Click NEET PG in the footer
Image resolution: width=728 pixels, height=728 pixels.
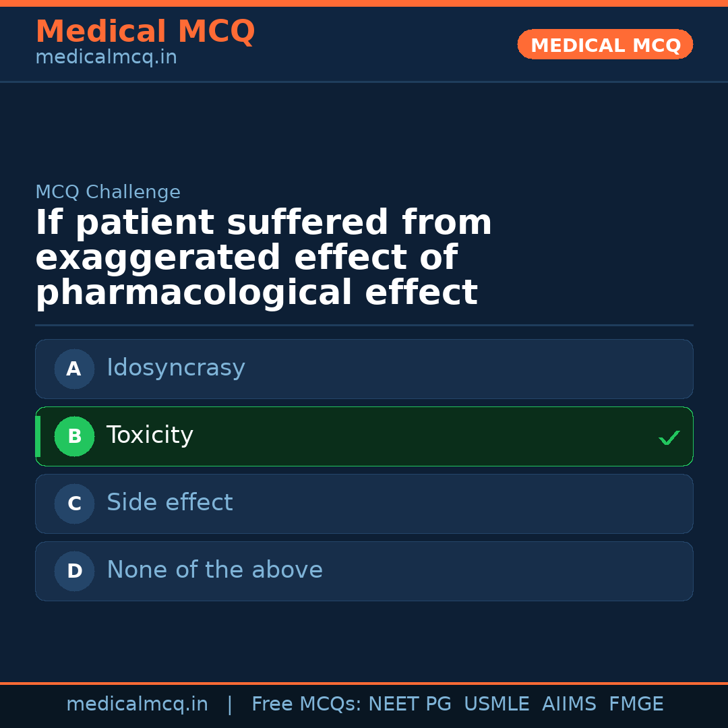coord(409,703)
